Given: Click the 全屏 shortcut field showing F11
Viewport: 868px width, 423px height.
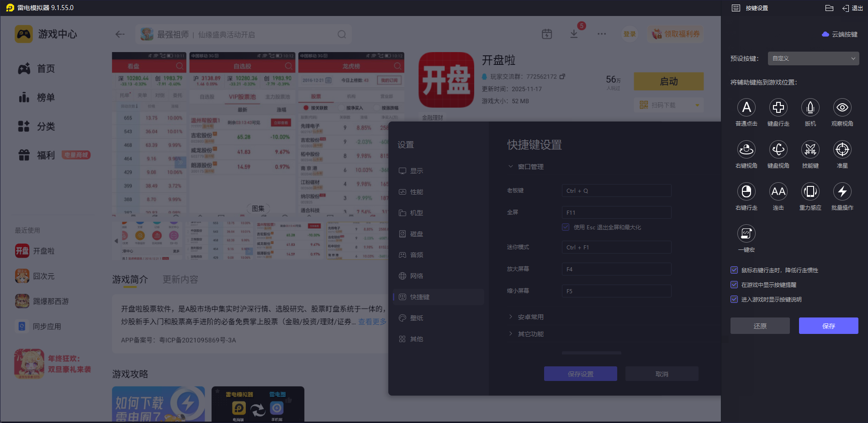Looking at the screenshot, I should [616, 212].
